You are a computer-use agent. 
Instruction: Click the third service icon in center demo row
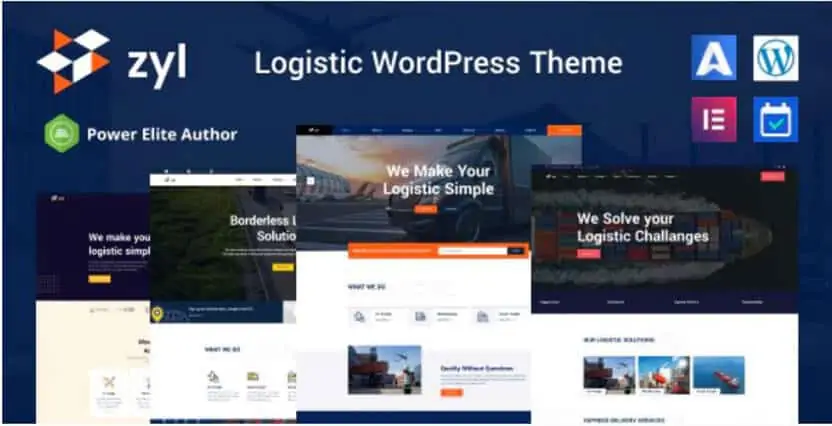point(482,317)
